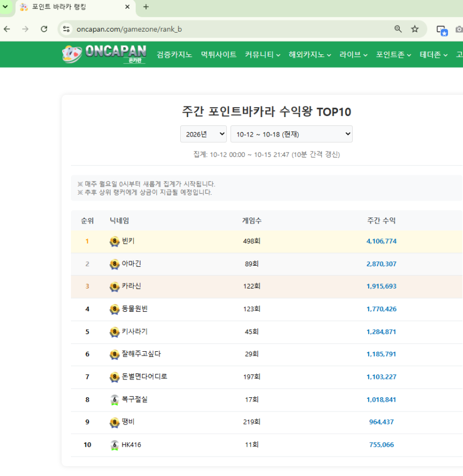463x476 pixels.
Task: Click the camera icon at toolbar edge
Action: click(x=459, y=29)
